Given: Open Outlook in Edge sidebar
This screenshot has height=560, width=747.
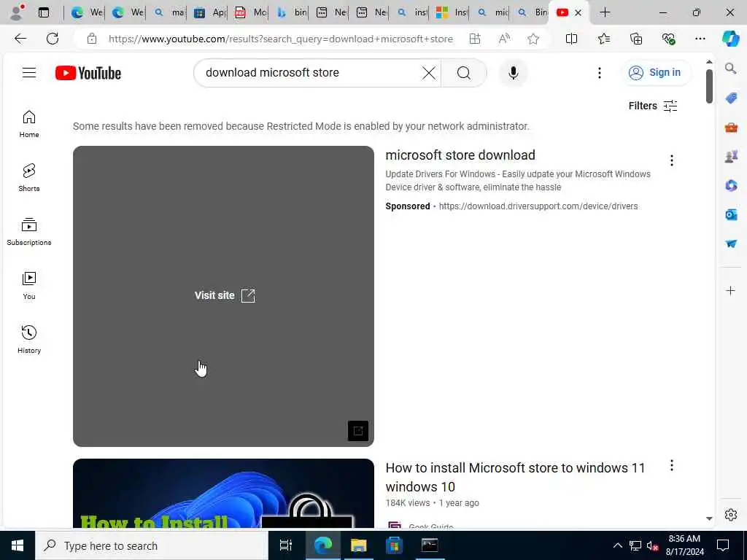Looking at the screenshot, I should 731,215.
